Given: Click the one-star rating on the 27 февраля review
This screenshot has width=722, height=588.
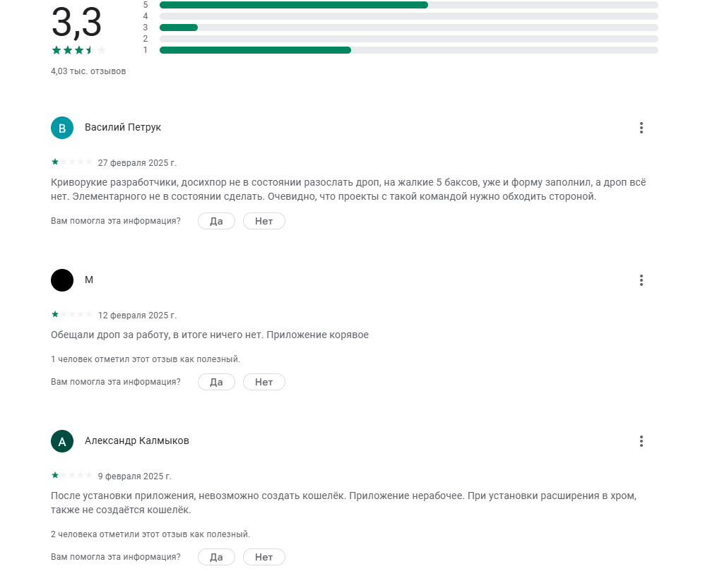Looking at the screenshot, I should (x=72, y=162).
